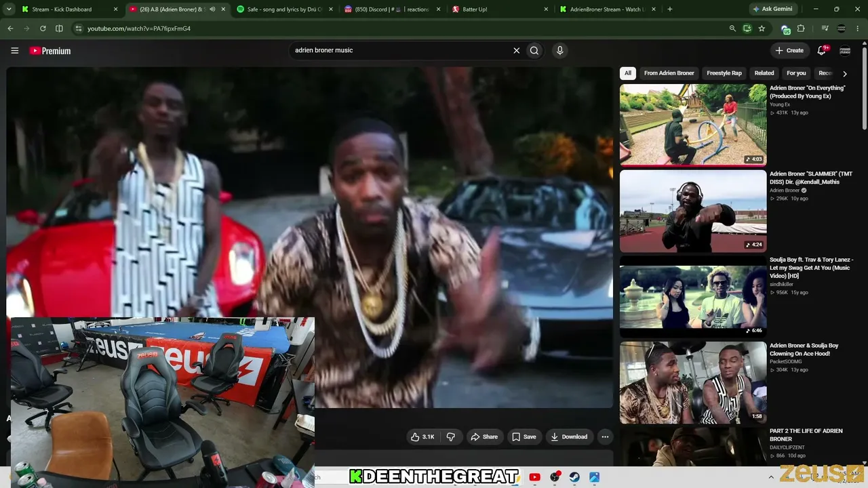Select the From Adrien Broner chip

point(669,73)
